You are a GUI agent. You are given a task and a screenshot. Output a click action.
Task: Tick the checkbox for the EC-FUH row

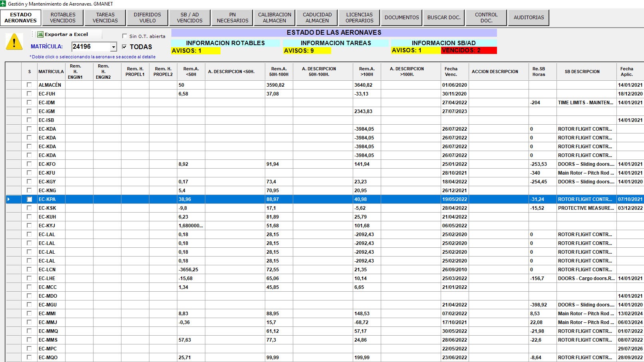[x=29, y=93]
